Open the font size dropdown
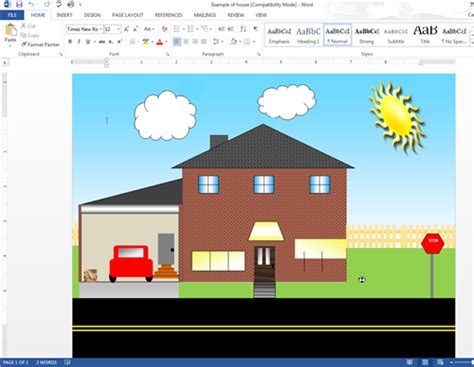 pyautogui.click(x=119, y=29)
